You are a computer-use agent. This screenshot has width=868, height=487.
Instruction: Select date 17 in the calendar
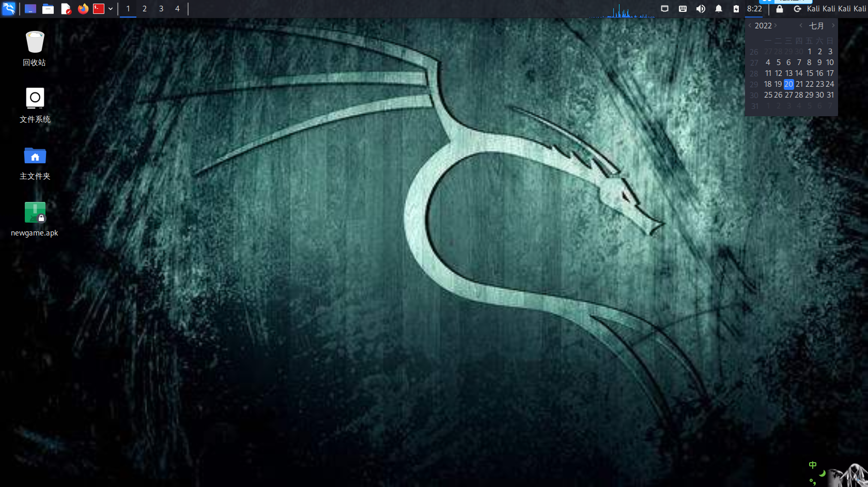(x=830, y=73)
